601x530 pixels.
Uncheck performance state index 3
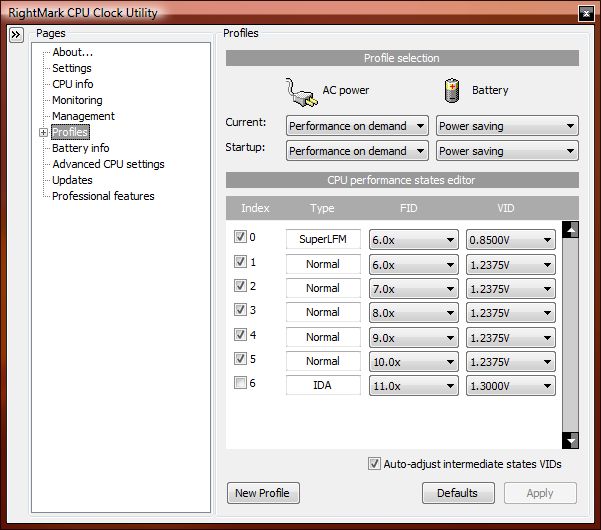point(240,310)
